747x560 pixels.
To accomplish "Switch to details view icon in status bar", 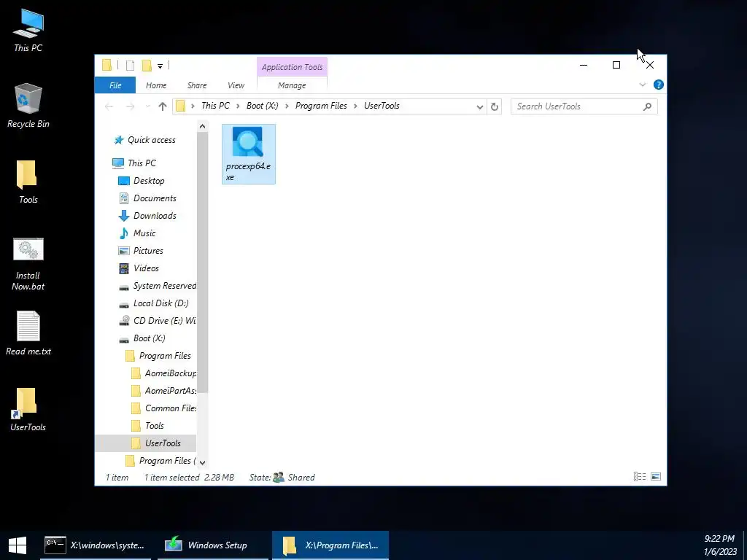I will point(640,477).
